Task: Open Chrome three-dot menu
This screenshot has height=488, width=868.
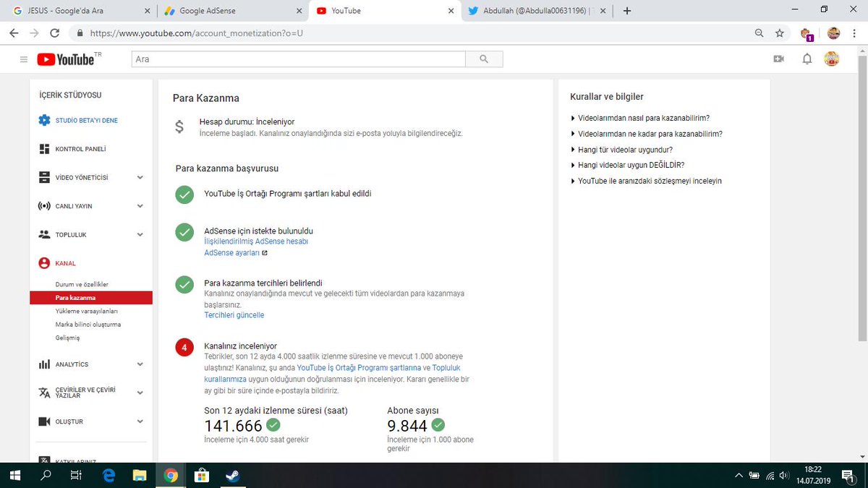Action: pyautogui.click(x=856, y=33)
